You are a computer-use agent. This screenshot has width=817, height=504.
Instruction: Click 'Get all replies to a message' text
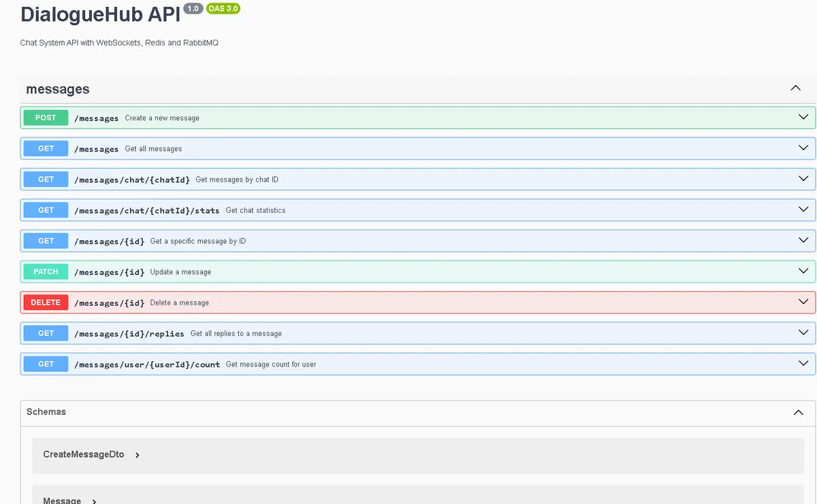tap(236, 333)
